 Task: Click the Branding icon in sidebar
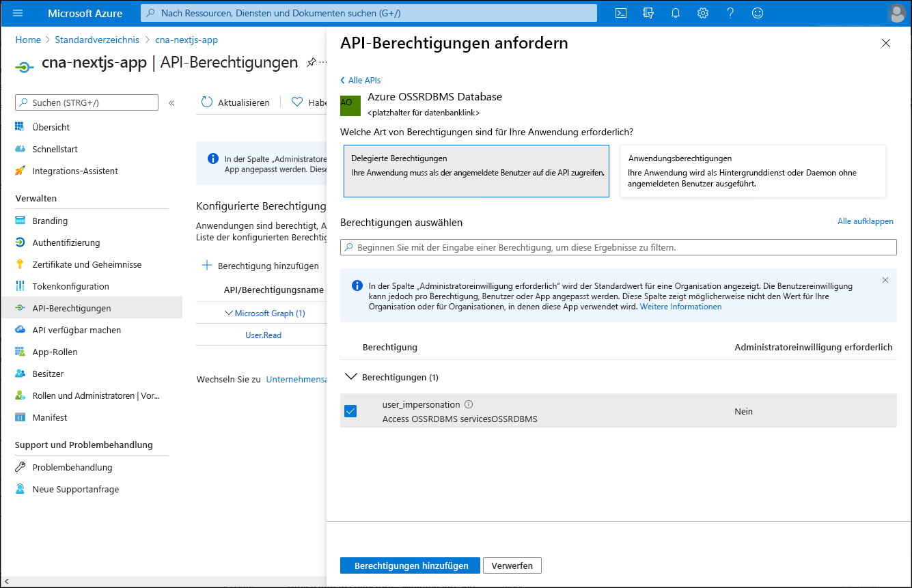(x=20, y=221)
